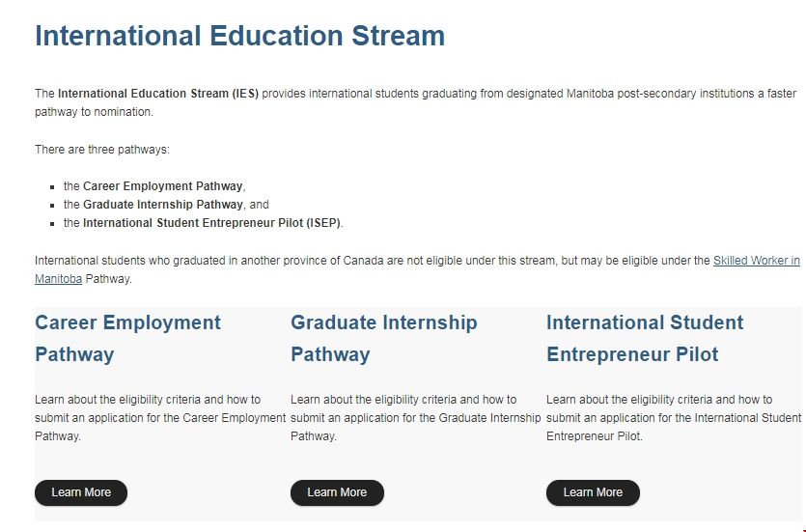Open the Skilled Worker in Manitoba link
The image size is (806, 532).
point(756,261)
